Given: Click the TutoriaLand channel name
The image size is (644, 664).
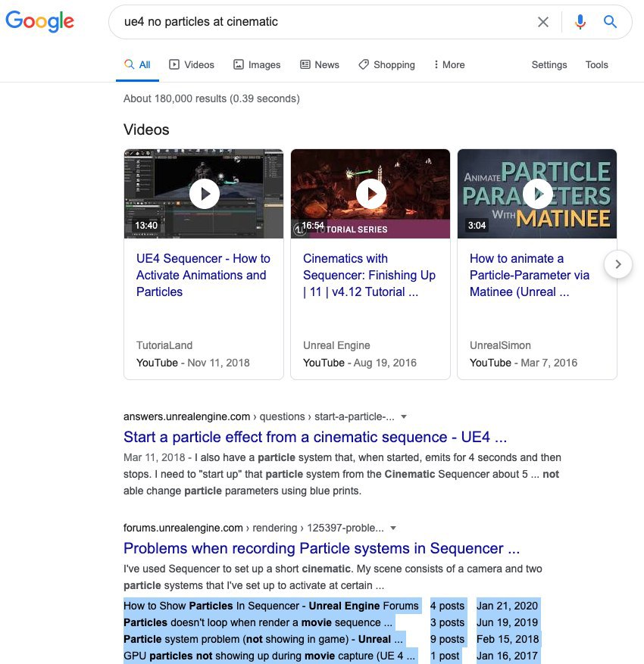Looking at the screenshot, I should pyautogui.click(x=164, y=345).
